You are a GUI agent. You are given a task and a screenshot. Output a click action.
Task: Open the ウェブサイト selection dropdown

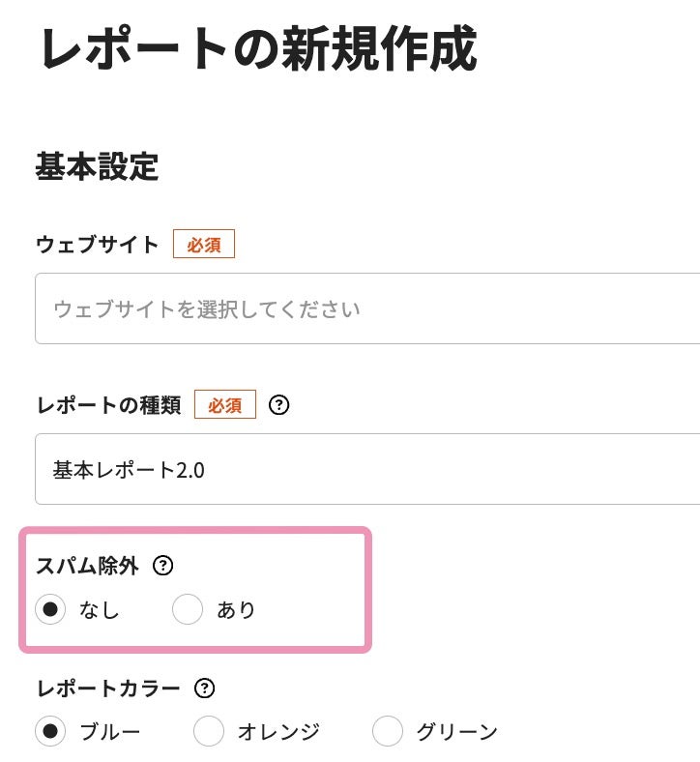367,309
